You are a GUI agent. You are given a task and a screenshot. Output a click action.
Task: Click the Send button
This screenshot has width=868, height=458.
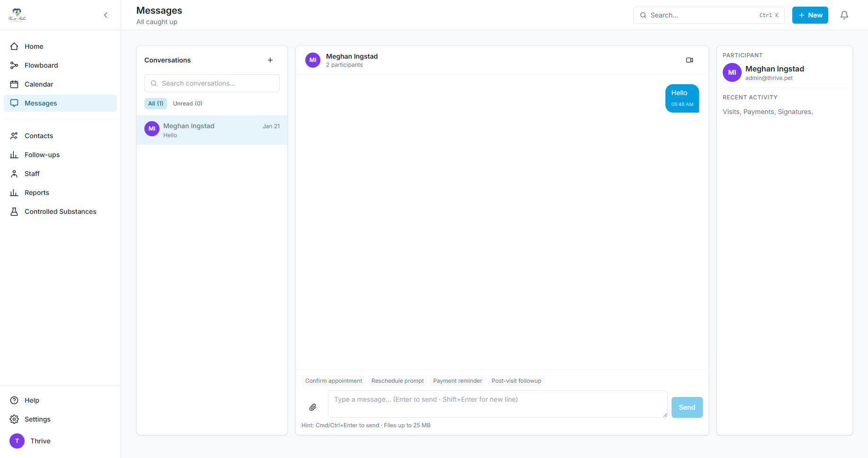687,407
